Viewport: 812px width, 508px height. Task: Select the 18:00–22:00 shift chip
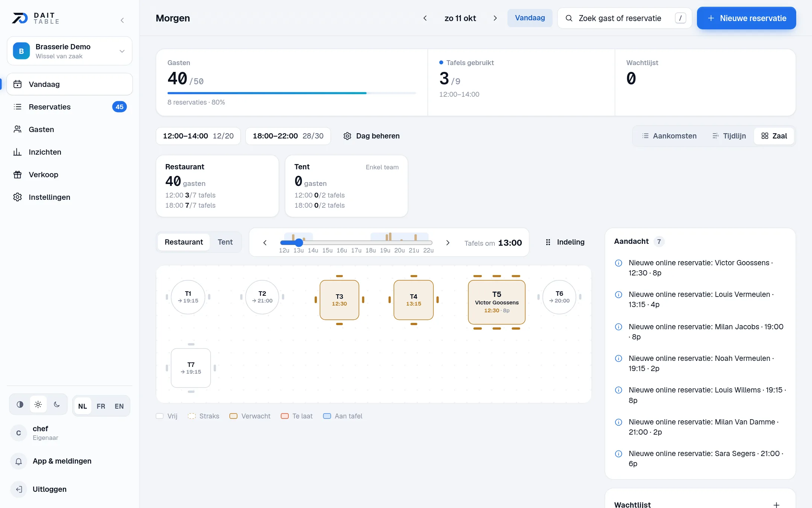(288, 136)
